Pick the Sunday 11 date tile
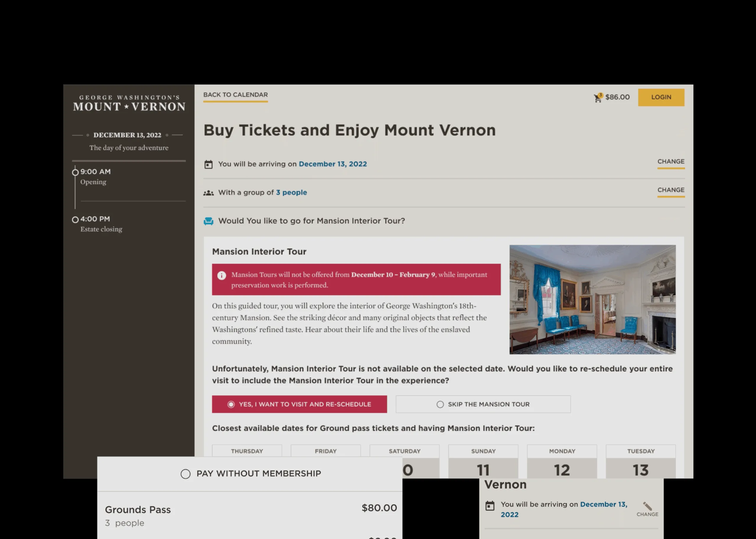The height and width of the screenshot is (539, 756). (x=483, y=468)
